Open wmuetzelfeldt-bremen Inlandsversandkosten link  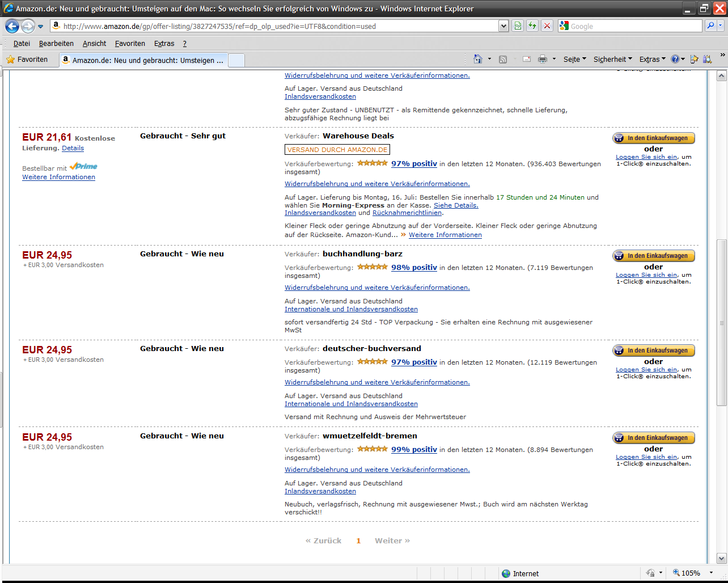pos(320,491)
